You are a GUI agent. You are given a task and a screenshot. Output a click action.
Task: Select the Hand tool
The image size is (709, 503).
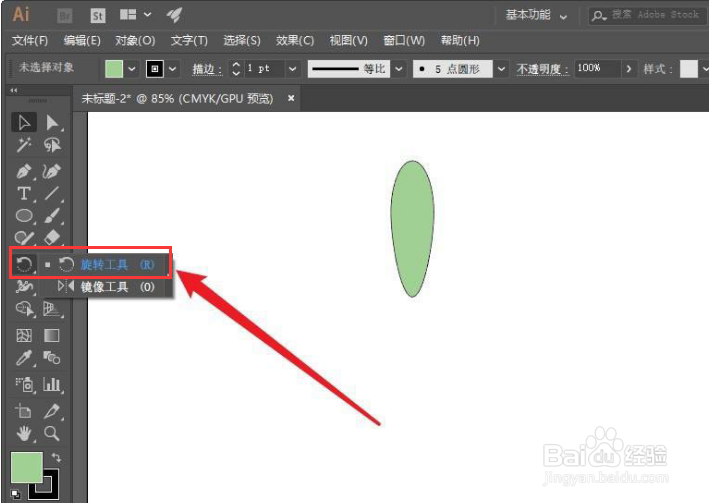point(24,433)
